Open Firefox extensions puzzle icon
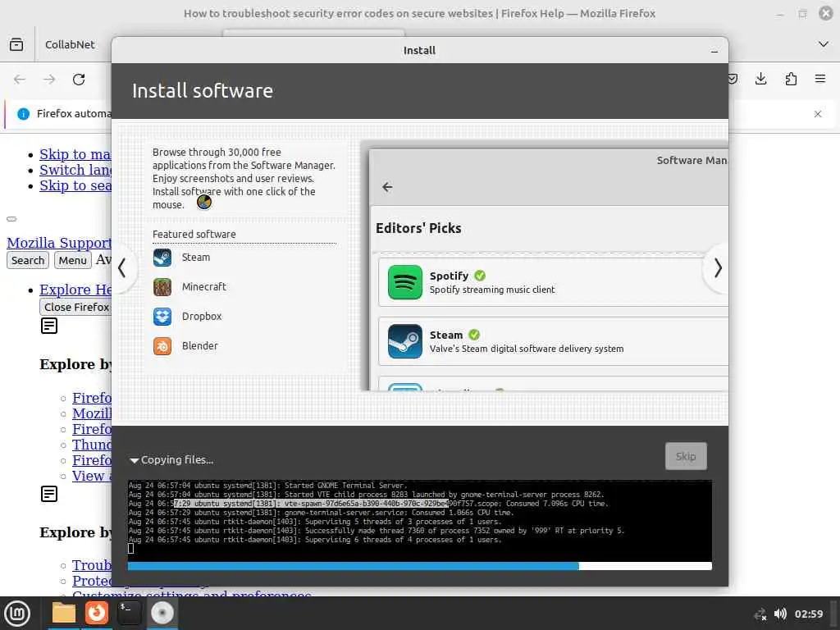The height and width of the screenshot is (630, 840). click(x=791, y=80)
